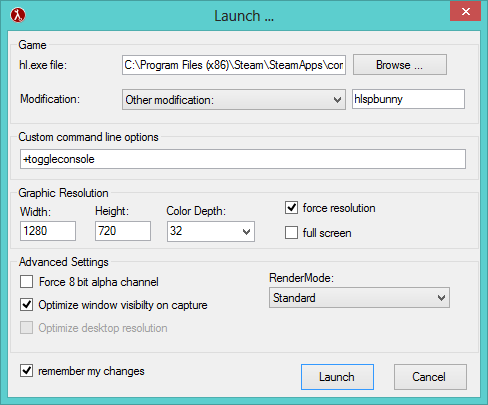Screen dimensions: 488x405
Task: Toggle Optimize window visibilty on capture
Action: tap(26, 305)
